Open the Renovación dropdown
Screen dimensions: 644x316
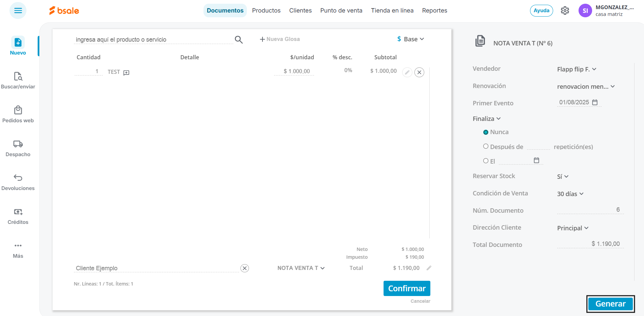tap(586, 86)
